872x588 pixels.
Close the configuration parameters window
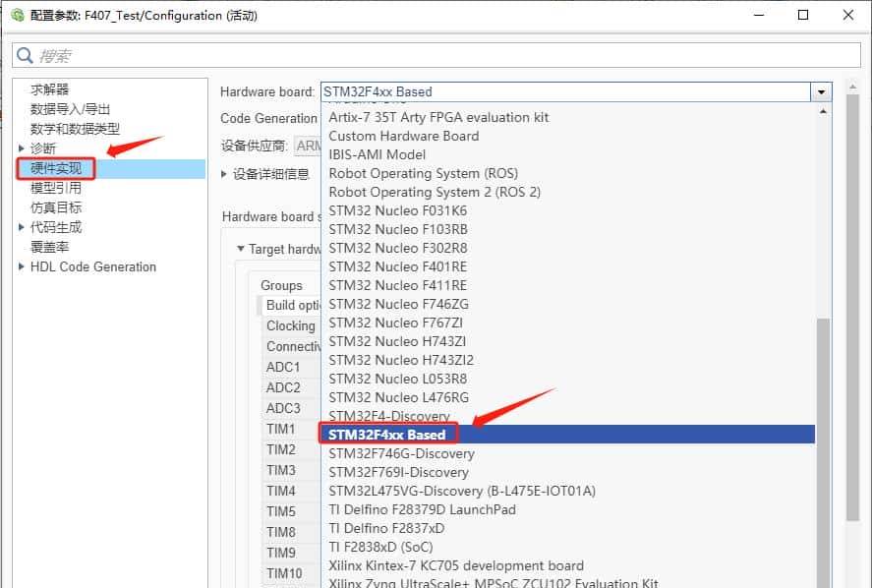848,15
